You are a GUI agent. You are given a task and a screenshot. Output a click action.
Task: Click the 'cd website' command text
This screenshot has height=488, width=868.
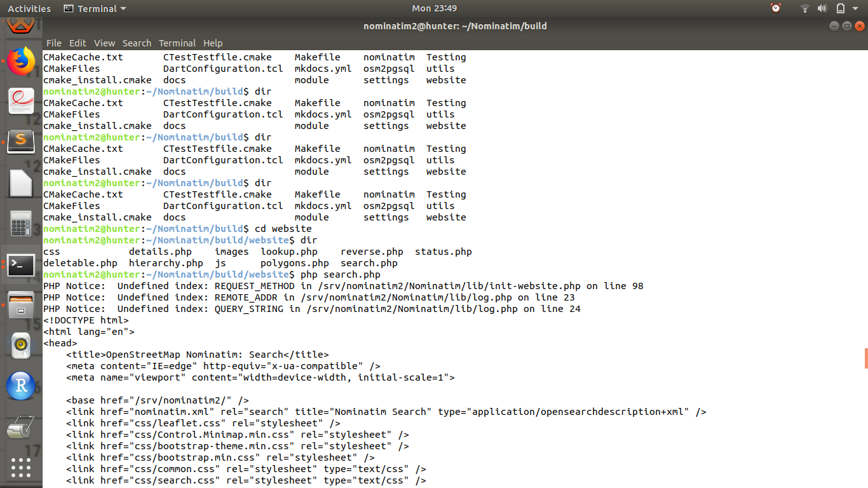tap(283, 229)
